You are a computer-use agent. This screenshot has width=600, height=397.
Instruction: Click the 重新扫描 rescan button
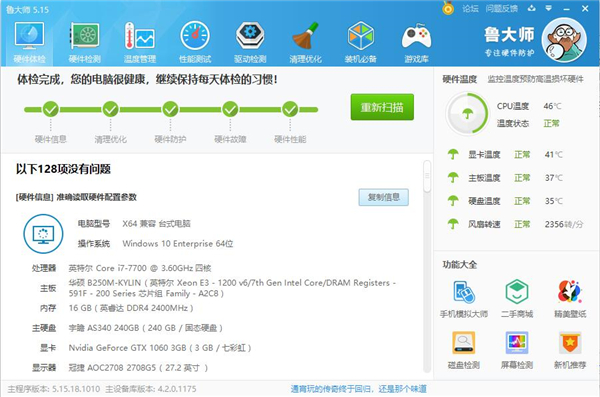click(382, 107)
